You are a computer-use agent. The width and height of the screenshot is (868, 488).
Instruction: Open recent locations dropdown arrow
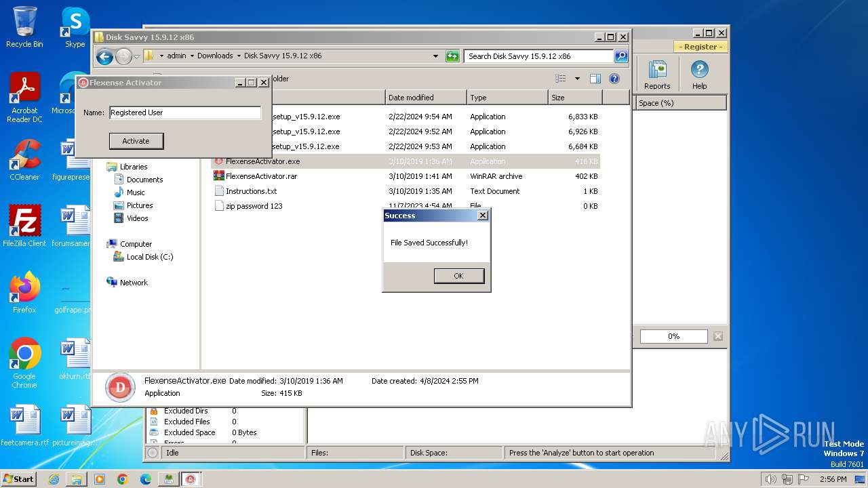(136, 56)
